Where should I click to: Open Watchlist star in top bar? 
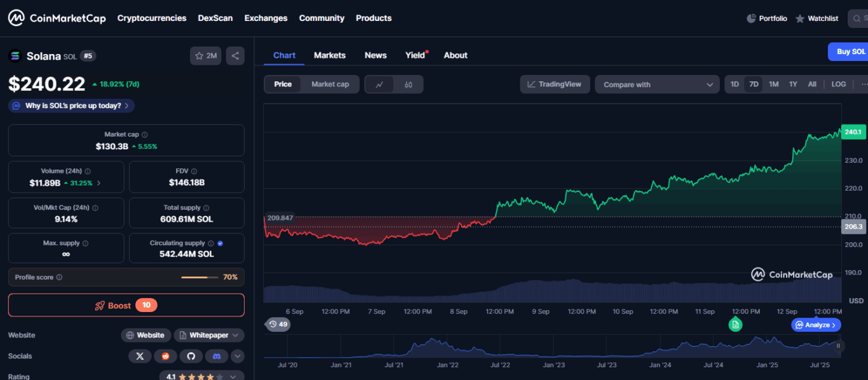click(x=800, y=18)
